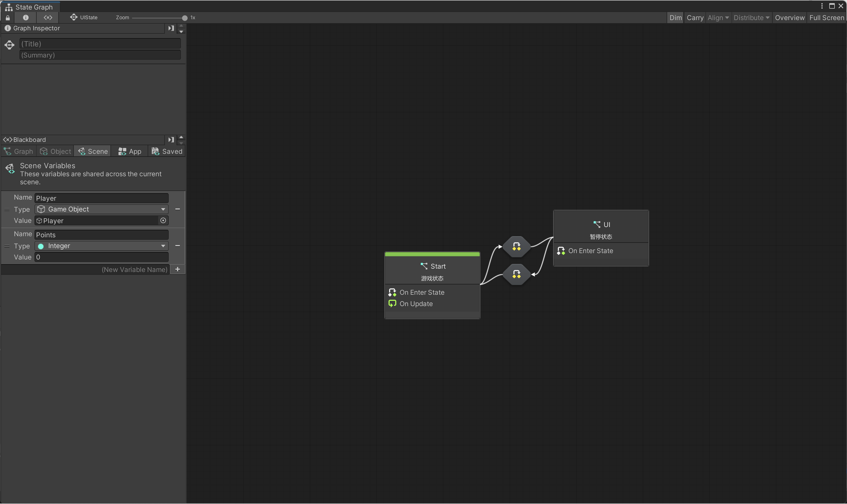Switch to the Saved variables tab
This screenshot has width=847, height=504.
[167, 151]
